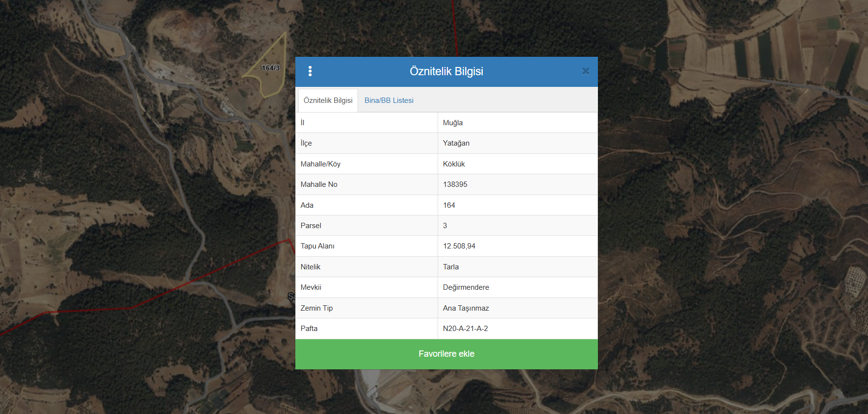Screen dimensions: 868x414
Task: Click the Tapu Alanı row label
Action: [317, 246]
